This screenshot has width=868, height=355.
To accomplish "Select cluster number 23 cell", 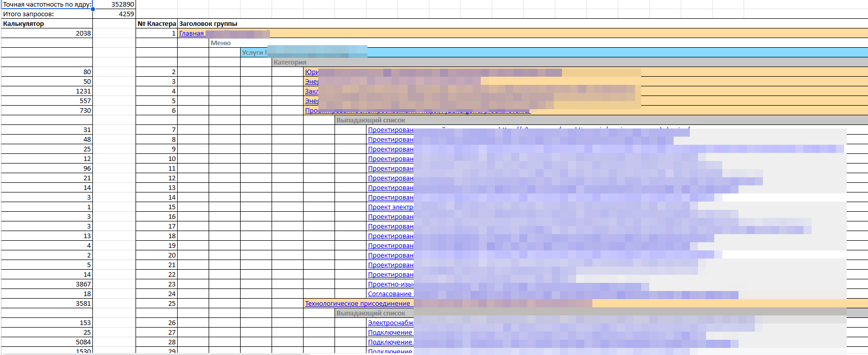I will pos(156,284).
